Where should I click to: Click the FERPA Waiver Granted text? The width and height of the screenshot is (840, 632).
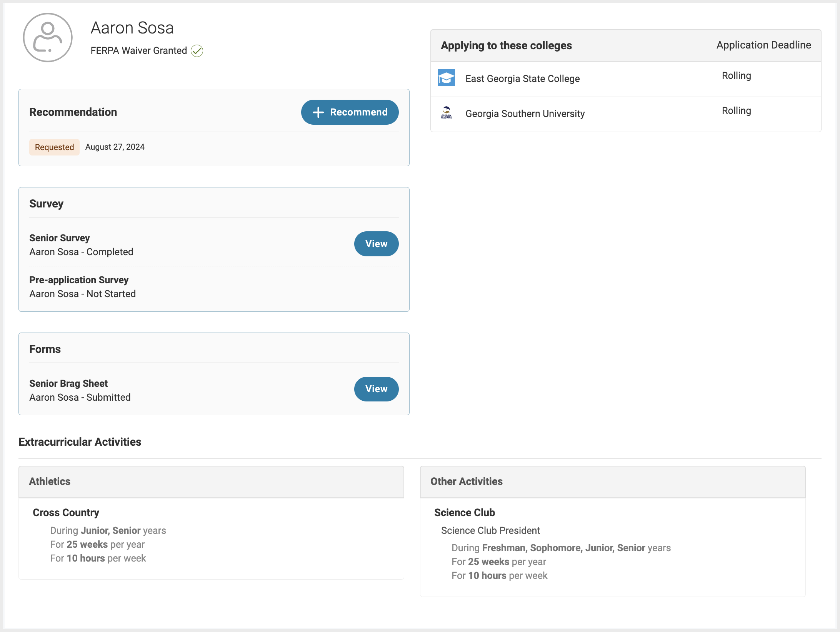(138, 51)
